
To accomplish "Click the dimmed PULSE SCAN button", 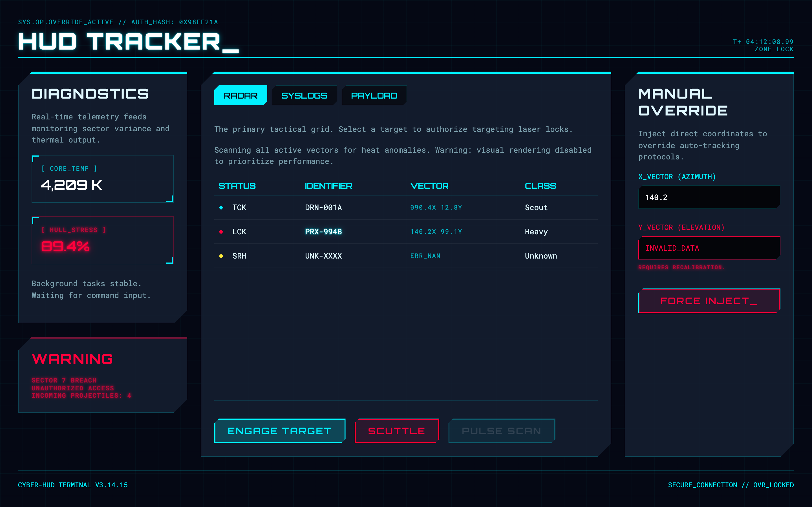I will point(501,431).
